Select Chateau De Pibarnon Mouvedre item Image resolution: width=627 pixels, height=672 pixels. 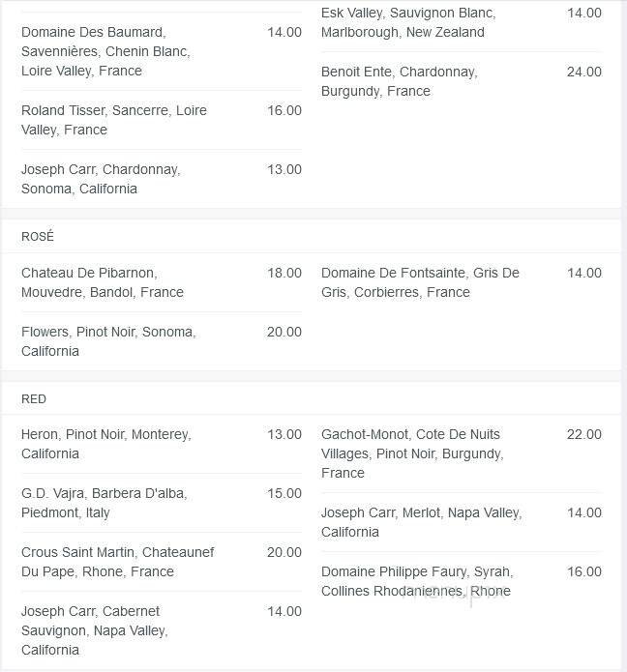coord(103,282)
